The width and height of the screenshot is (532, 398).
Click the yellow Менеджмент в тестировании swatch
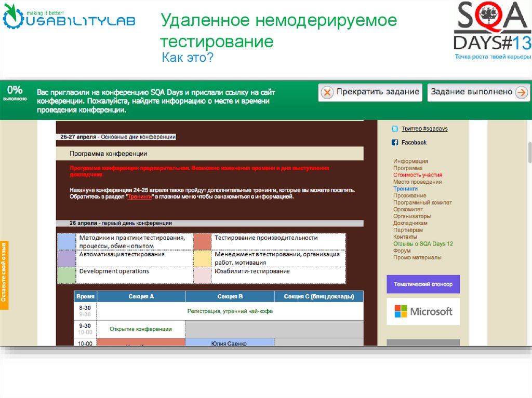(x=203, y=258)
